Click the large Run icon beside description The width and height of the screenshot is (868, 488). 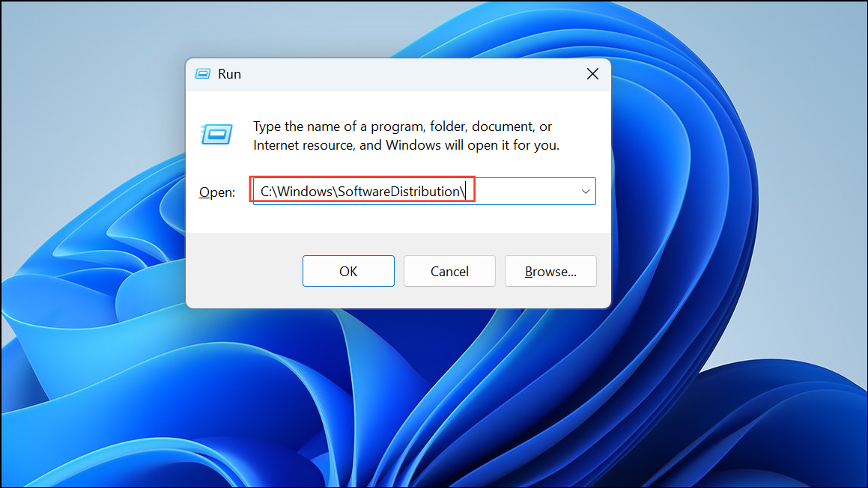click(x=216, y=134)
